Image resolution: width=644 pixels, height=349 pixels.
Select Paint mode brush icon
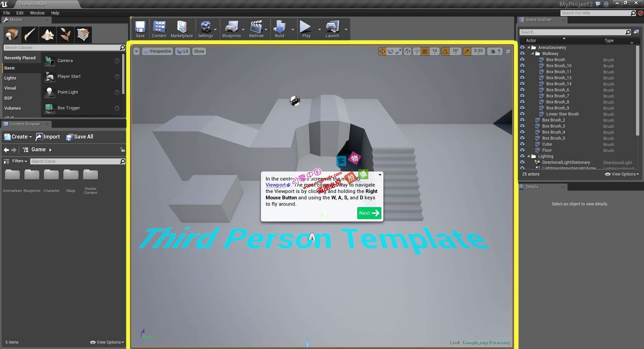pos(30,35)
